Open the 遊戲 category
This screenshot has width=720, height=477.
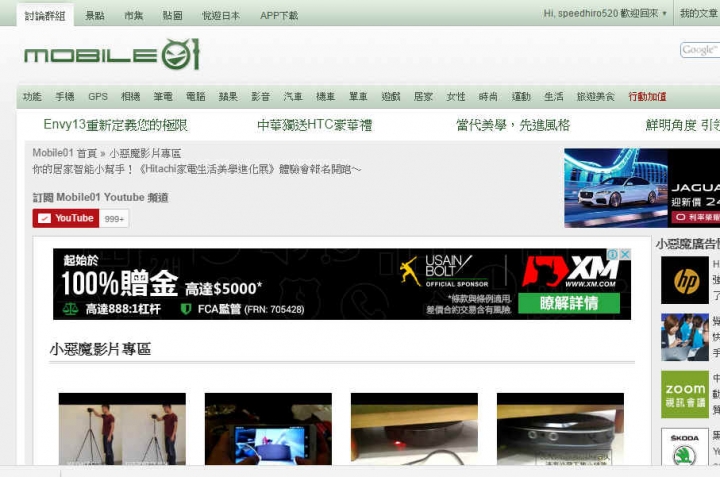(x=391, y=96)
